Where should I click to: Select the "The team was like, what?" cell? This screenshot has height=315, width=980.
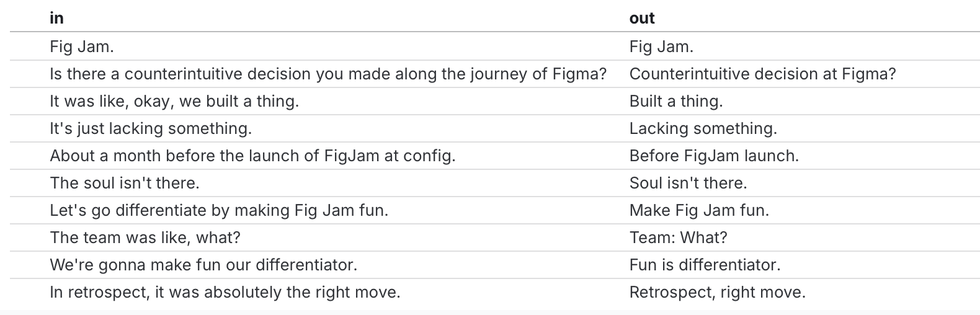click(x=145, y=237)
